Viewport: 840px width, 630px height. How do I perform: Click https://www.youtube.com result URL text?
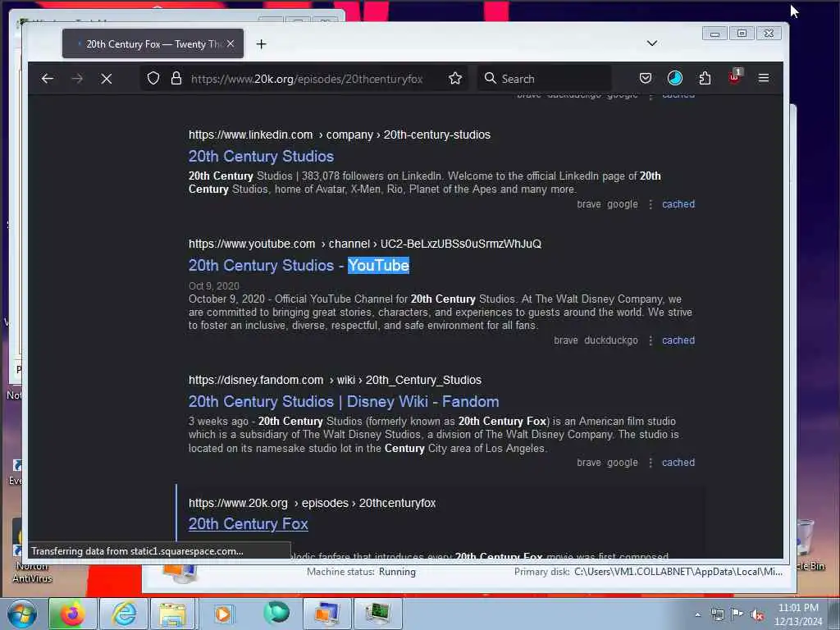pyautogui.click(x=252, y=244)
